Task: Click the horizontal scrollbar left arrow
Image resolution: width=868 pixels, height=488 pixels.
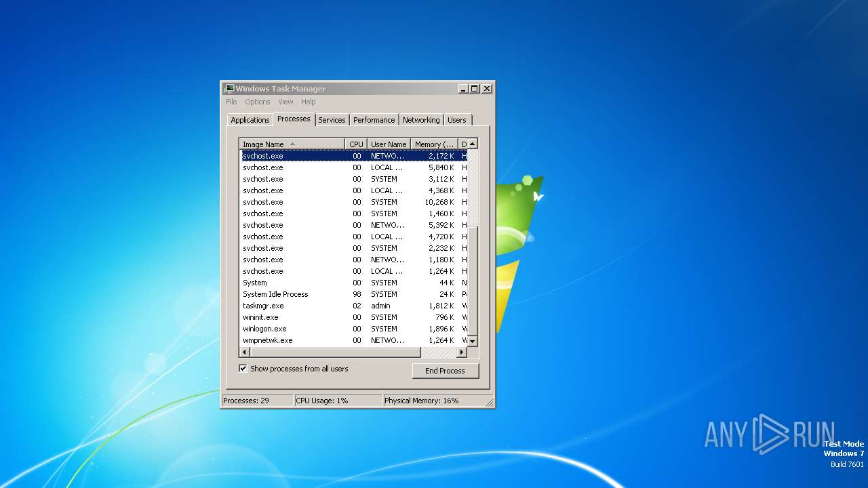Action: pos(245,352)
